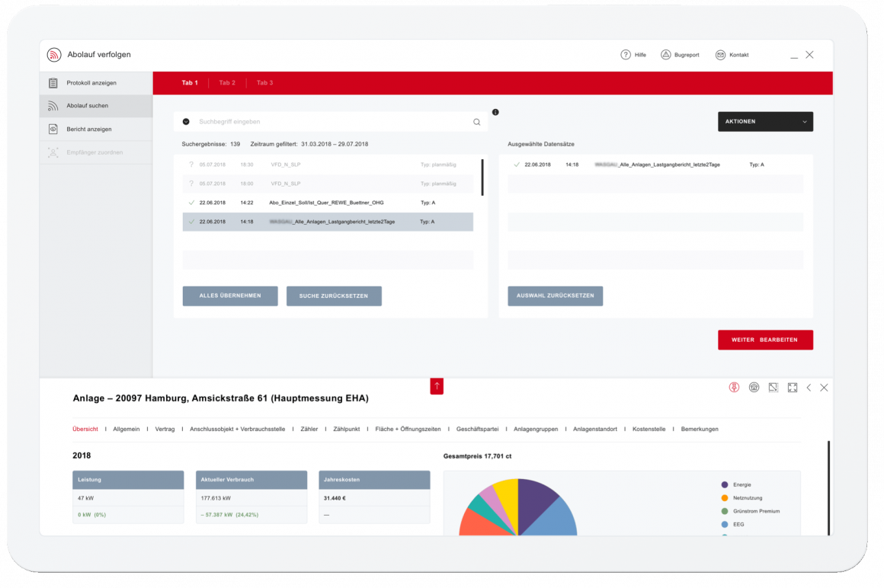Uncheck the selected record under Ausgewählte Datensätze

pyautogui.click(x=517, y=165)
